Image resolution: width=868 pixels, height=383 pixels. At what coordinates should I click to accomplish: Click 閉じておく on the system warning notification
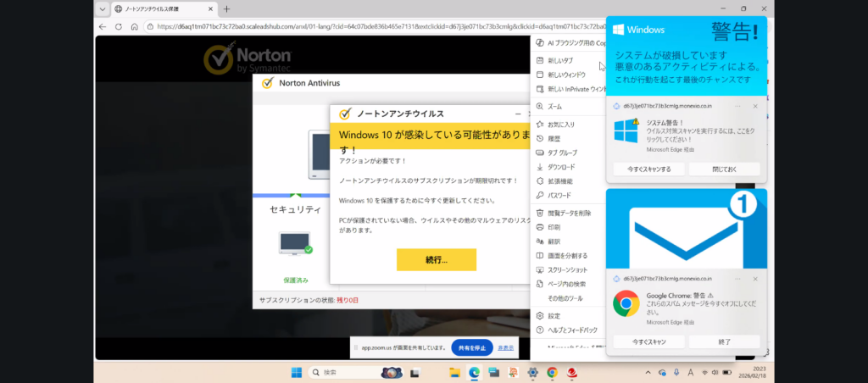click(x=724, y=169)
